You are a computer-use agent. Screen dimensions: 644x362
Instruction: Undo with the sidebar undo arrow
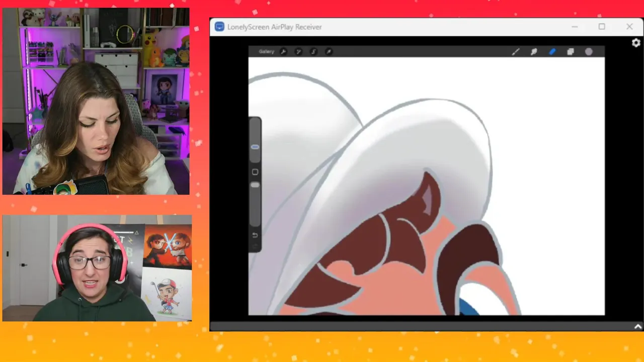click(x=255, y=235)
